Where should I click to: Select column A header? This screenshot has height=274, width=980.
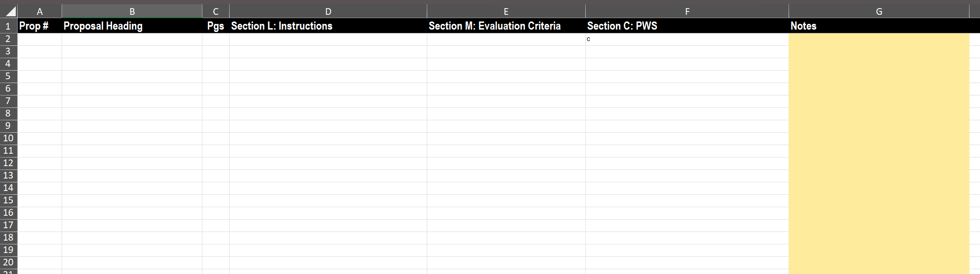40,11
